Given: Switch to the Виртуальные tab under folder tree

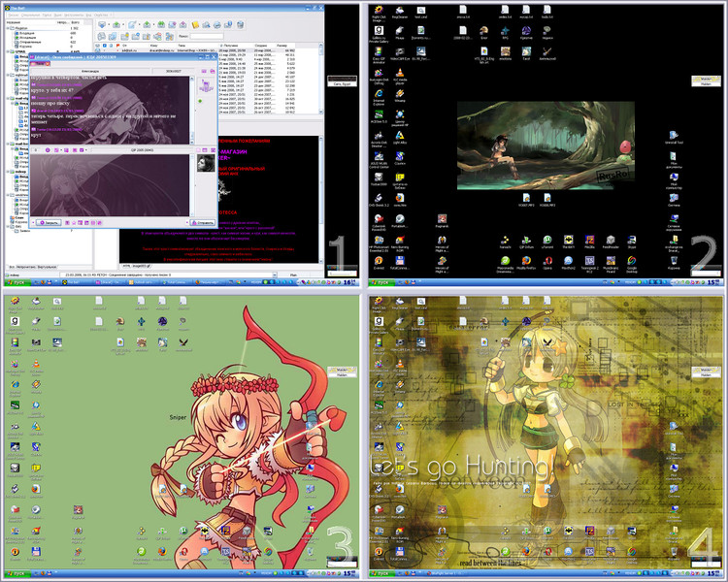Looking at the screenshot, I should click(x=47, y=267).
